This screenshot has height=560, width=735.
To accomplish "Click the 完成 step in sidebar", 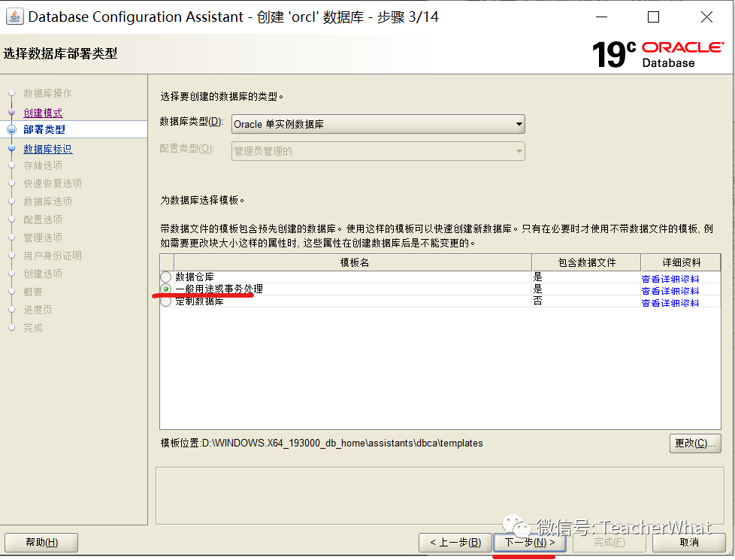I will pyautogui.click(x=33, y=328).
